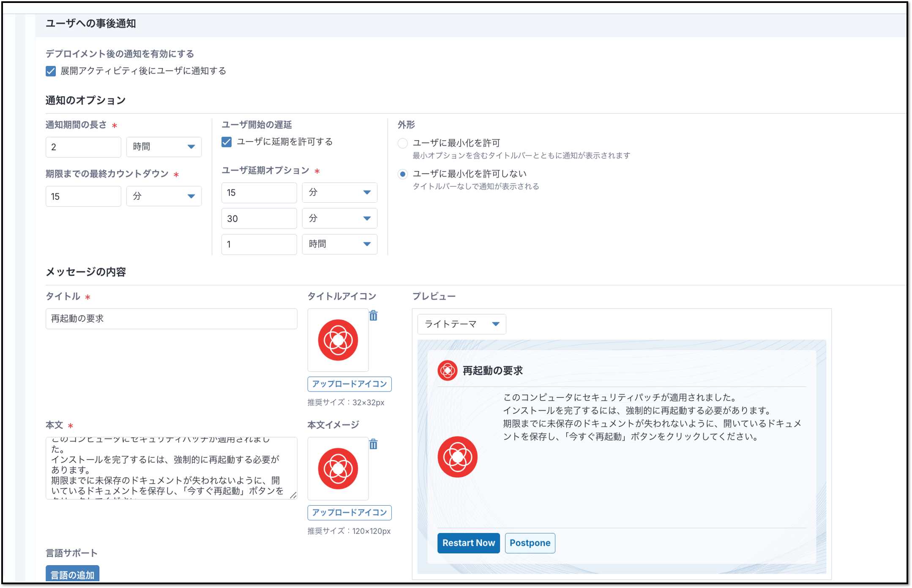Click the body image thumbnail
The width and height of the screenshot is (912, 588).
click(338, 468)
